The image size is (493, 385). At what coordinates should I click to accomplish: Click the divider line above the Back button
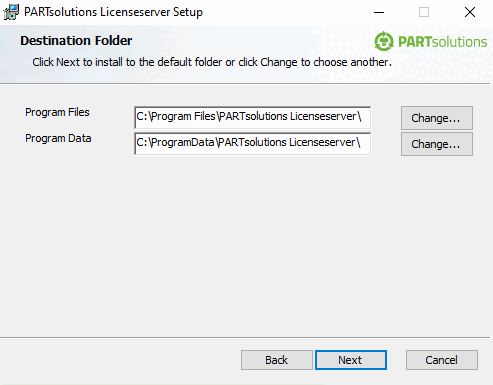(245, 337)
